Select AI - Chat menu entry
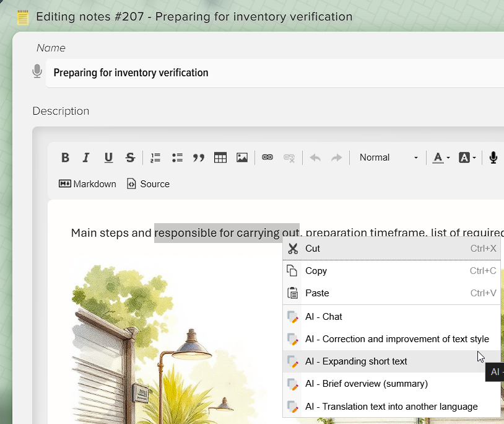This screenshot has width=504, height=424. [391, 317]
